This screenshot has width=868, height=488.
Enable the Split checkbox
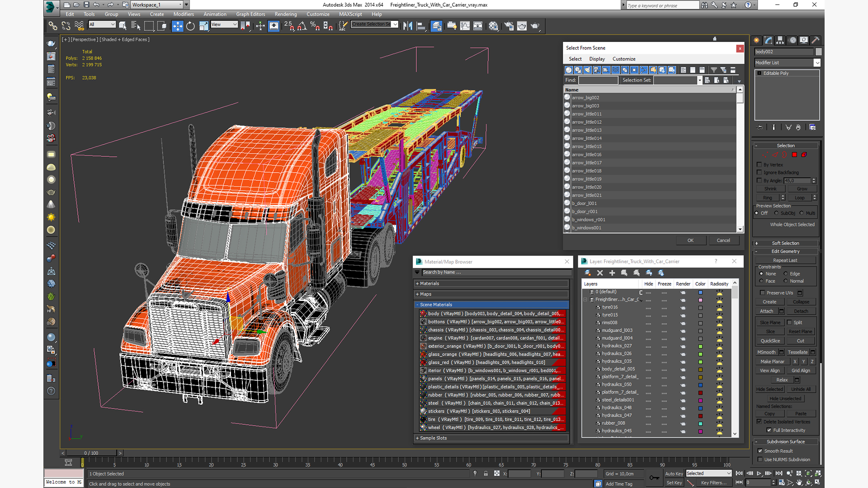tap(789, 322)
